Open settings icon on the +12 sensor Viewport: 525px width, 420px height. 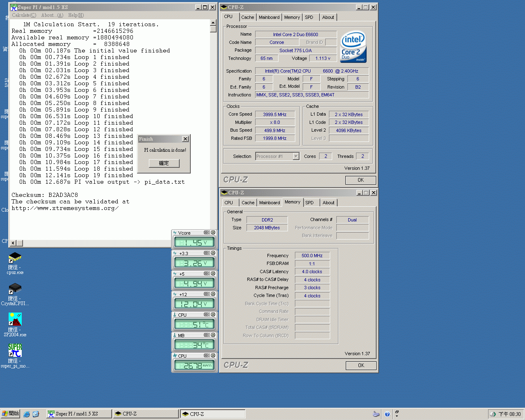(207, 294)
